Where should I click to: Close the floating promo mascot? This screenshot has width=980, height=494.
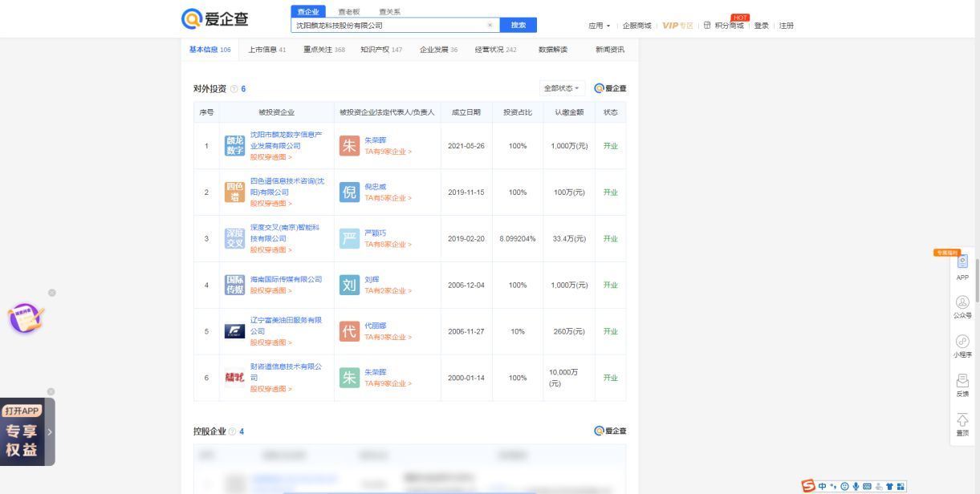[x=51, y=293]
